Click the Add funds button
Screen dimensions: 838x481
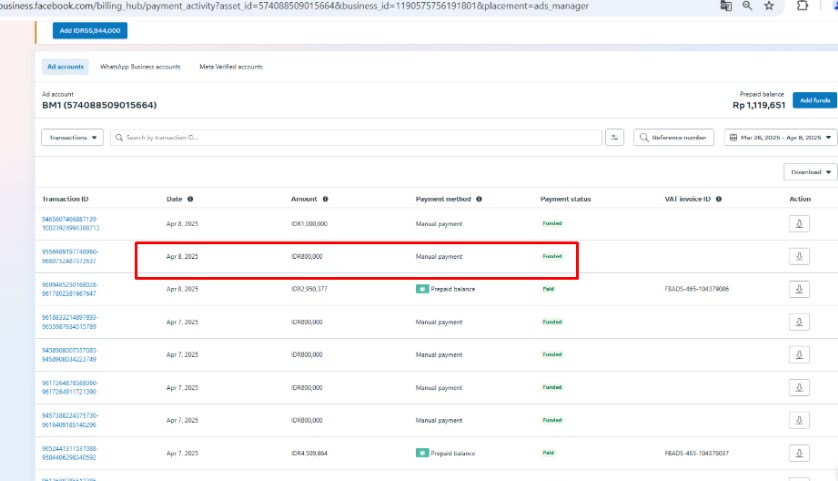[x=814, y=100]
